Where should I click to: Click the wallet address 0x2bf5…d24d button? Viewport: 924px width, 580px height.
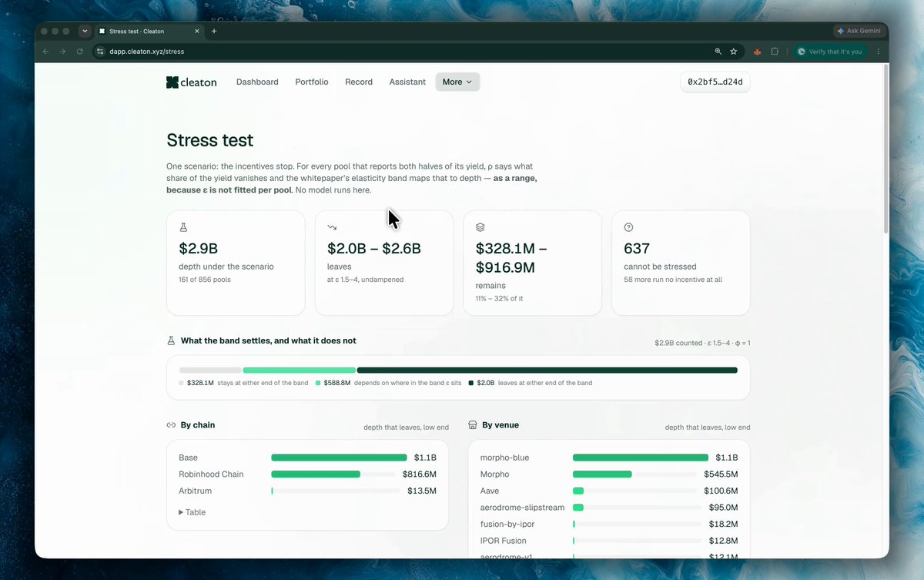coord(715,82)
